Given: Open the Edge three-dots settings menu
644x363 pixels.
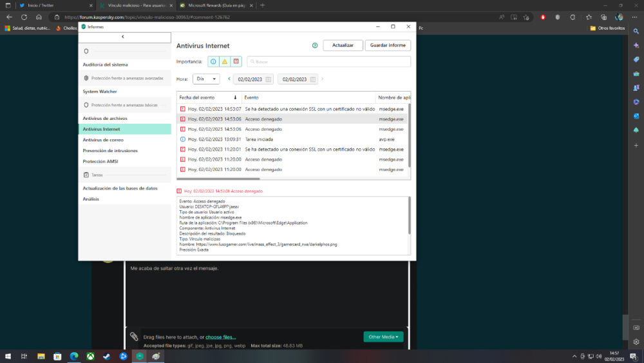Looking at the screenshot, I should tap(634, 17).
